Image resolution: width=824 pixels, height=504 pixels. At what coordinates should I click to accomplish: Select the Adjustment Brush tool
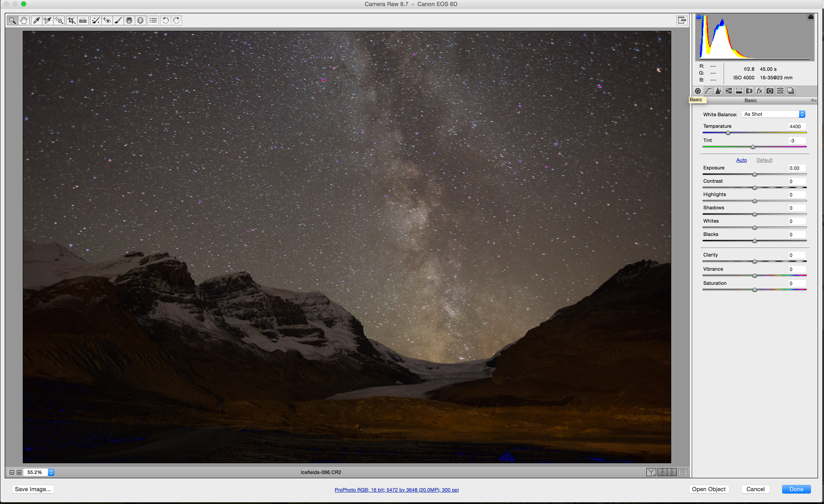(x=118, y=20)
